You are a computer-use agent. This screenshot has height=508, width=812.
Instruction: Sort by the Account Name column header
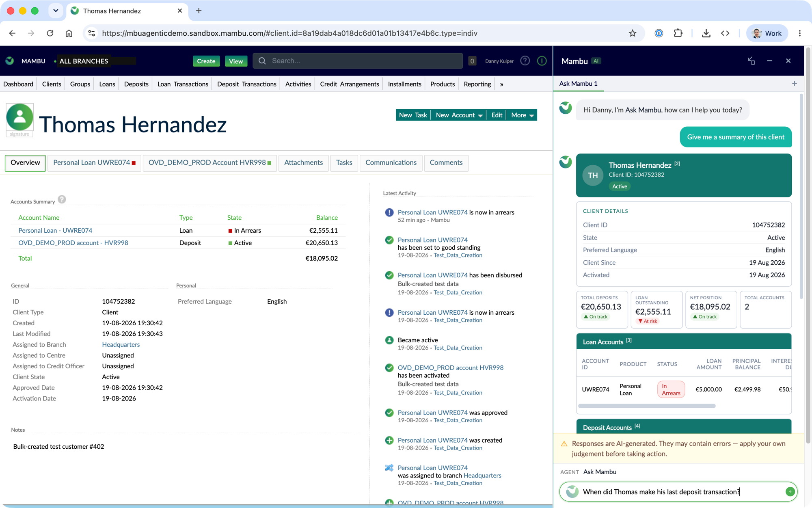coord(39,218)
